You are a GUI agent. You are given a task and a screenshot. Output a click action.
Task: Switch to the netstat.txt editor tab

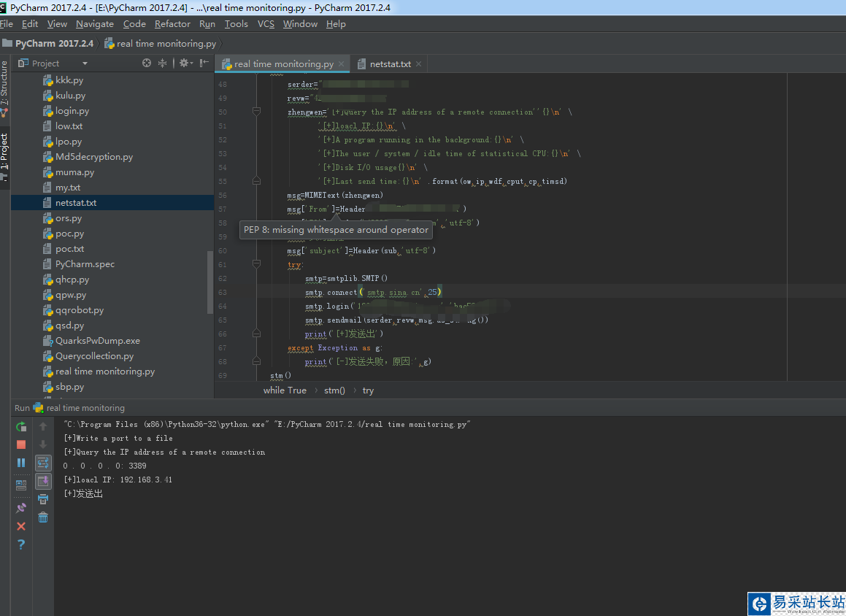pos(389,64)
